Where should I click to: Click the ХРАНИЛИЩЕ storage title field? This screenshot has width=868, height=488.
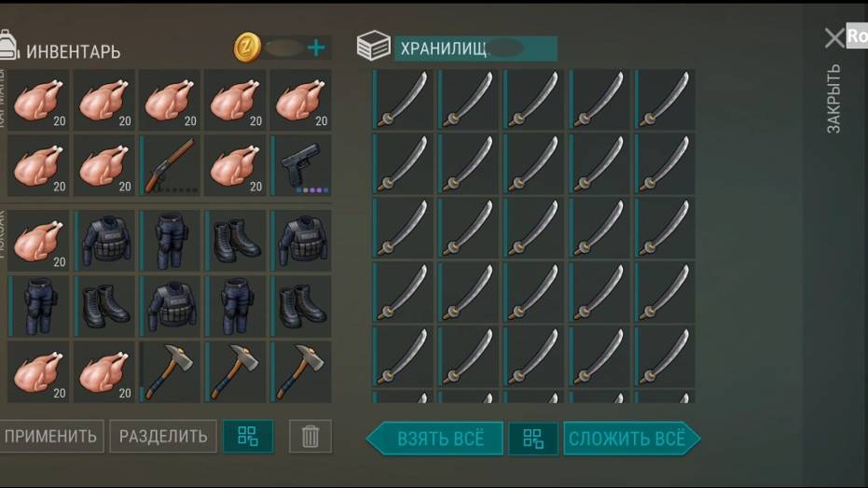tap(475, 49)
